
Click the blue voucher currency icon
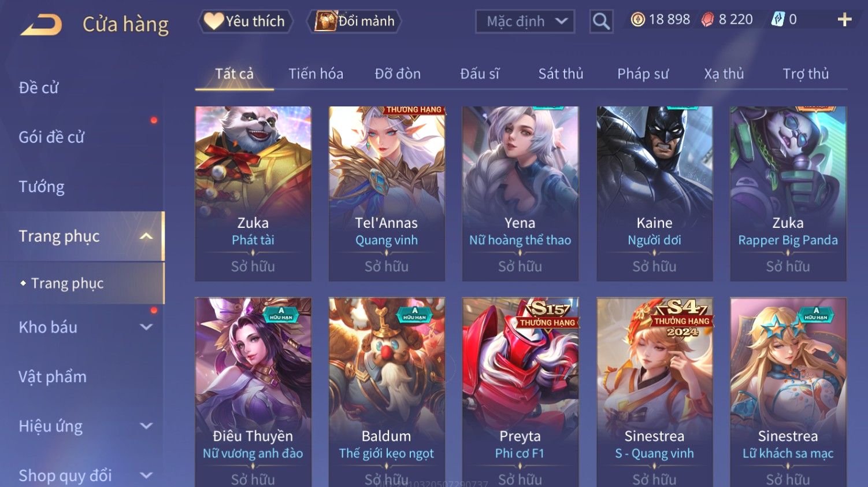click(778, 20)
